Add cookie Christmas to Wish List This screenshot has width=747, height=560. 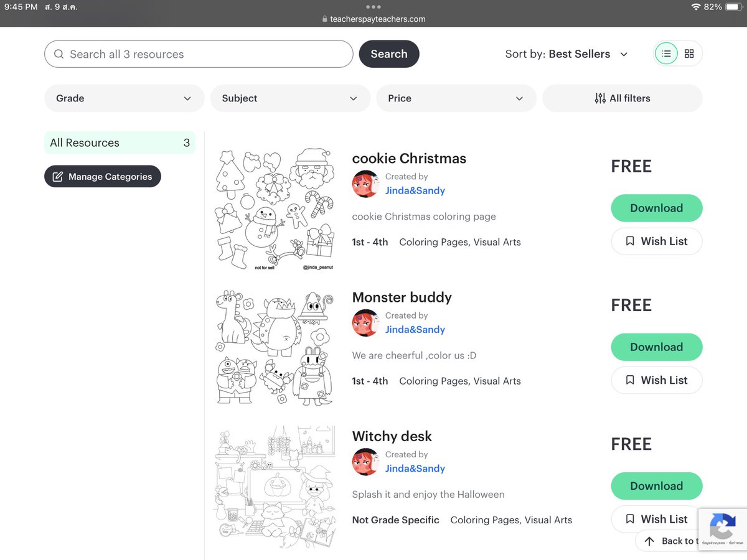pos(657,241)
